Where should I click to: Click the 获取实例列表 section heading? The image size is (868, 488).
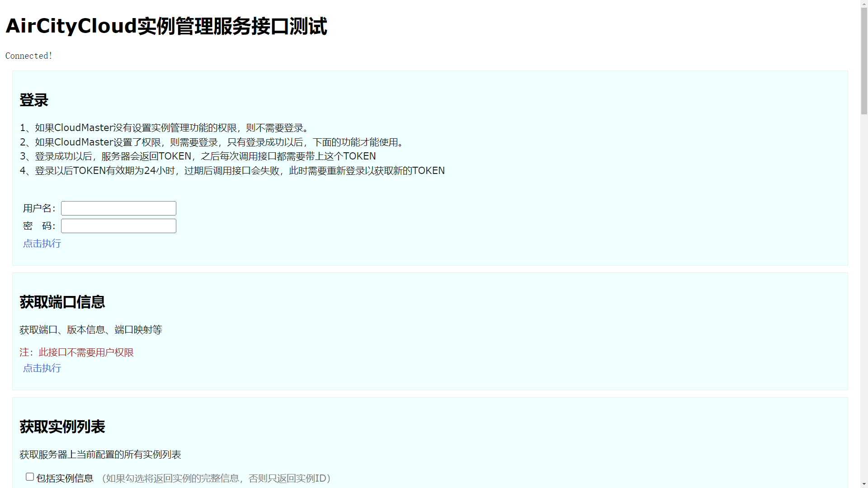pyautogui.click(x=62, y=427)
